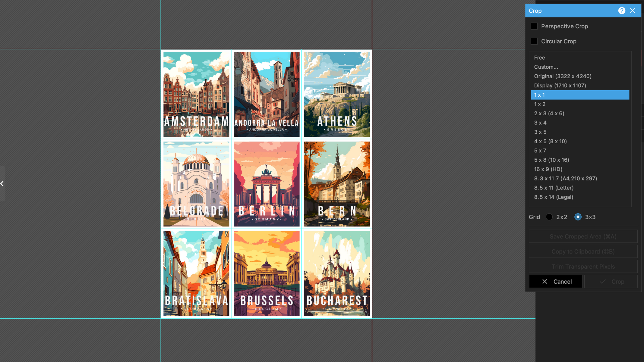Image resolution: width=644 pixels, height=362 pixels.
Task: Click the left chevron arrow at screen edge
Action: pos(2,183)
